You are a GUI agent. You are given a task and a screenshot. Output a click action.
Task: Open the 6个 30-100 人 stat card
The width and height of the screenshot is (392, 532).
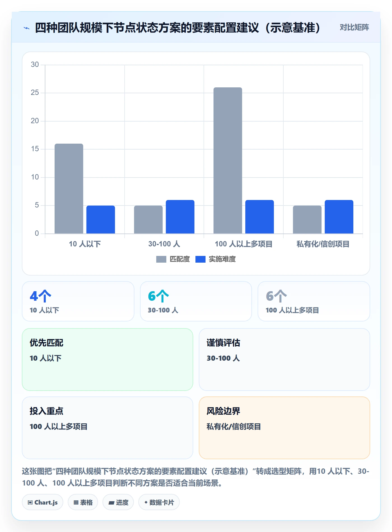click(x=196, y=301)
